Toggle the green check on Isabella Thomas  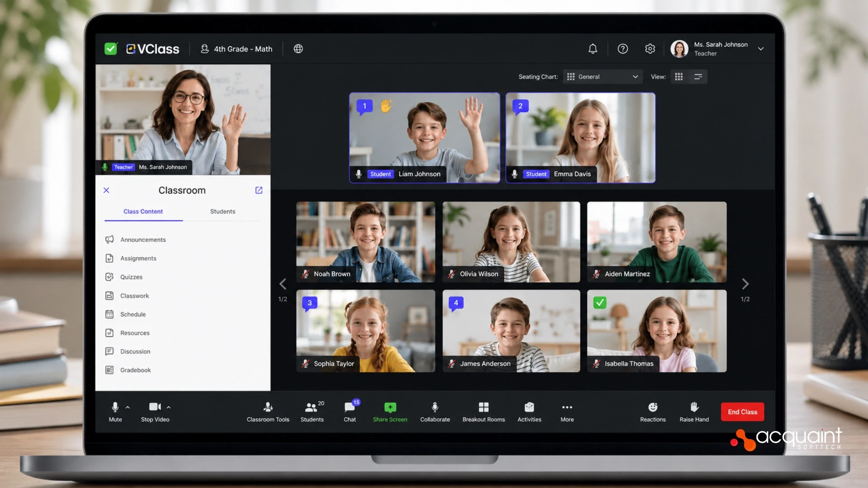(x=600, y=302)
